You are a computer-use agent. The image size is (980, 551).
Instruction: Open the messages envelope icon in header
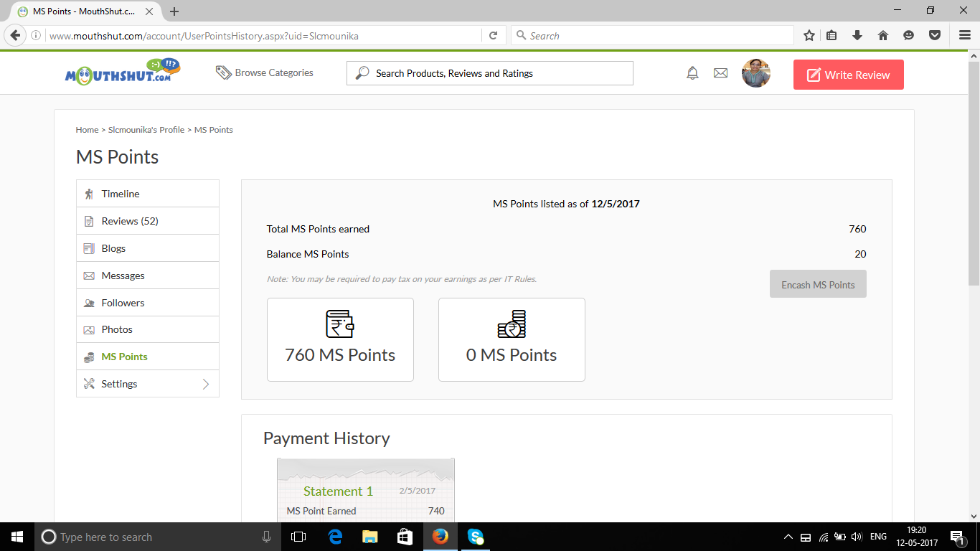(721, 73)
